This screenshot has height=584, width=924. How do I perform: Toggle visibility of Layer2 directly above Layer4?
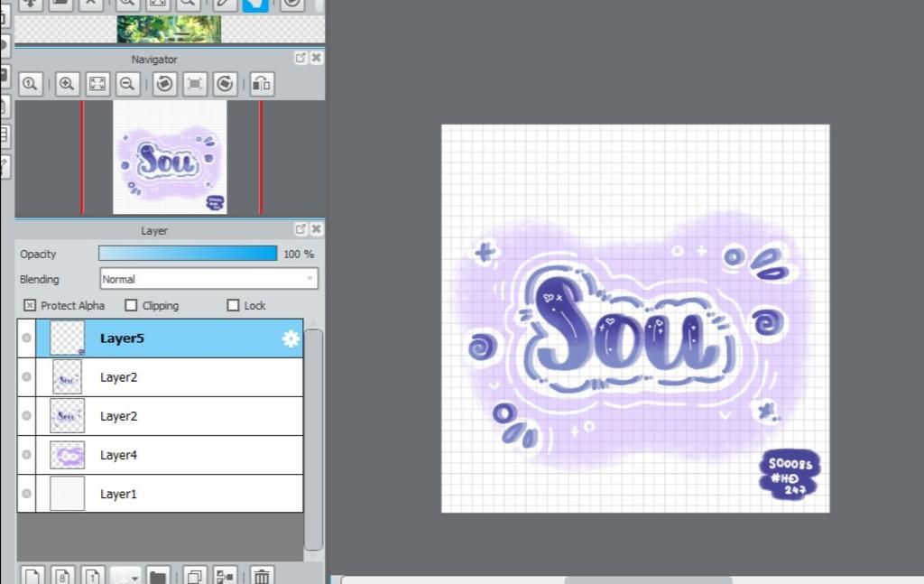(x=26, y=416)
